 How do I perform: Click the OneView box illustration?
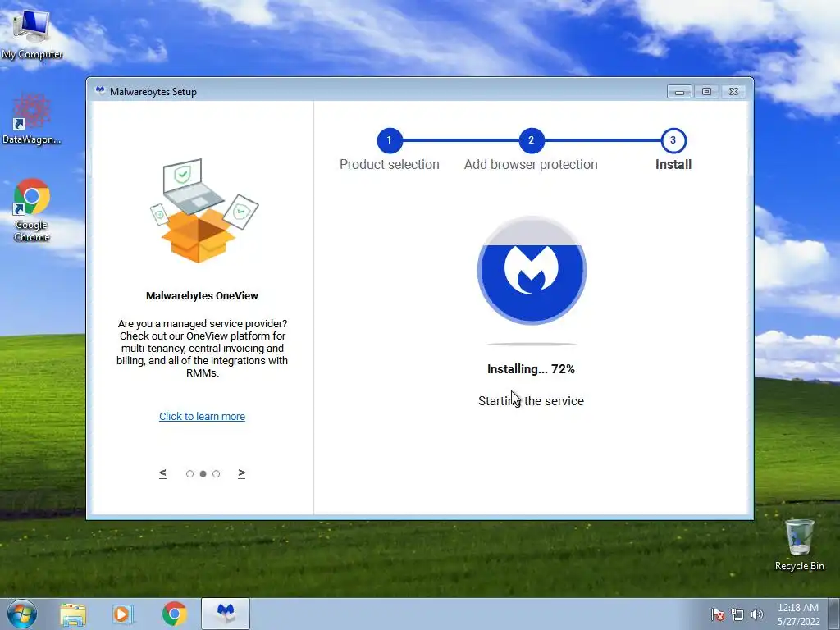[x=203, y=211]
